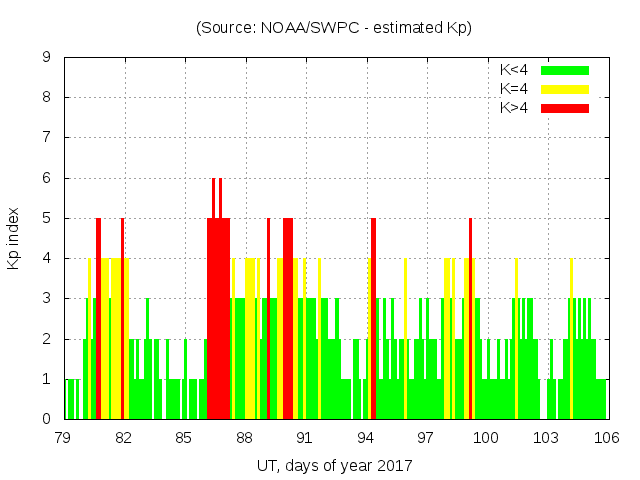Click y-axis tick label 9

pos(47,57)
